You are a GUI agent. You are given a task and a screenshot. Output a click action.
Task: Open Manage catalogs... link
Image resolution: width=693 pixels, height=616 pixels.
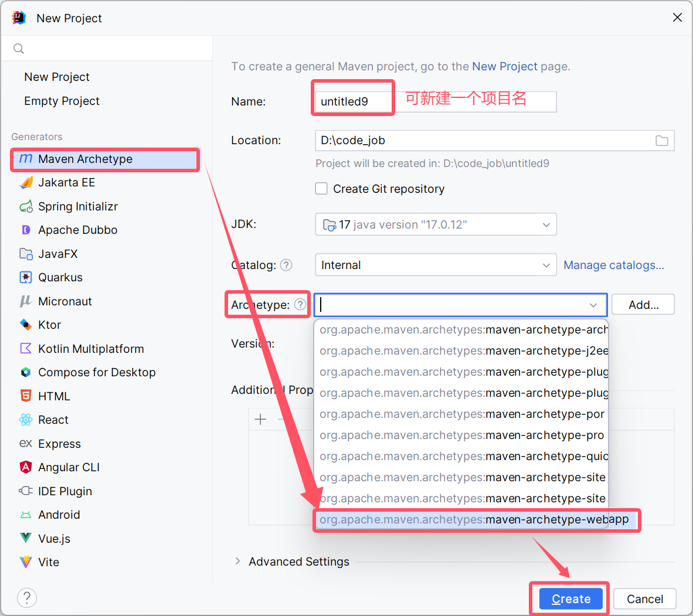coord(613,265)
